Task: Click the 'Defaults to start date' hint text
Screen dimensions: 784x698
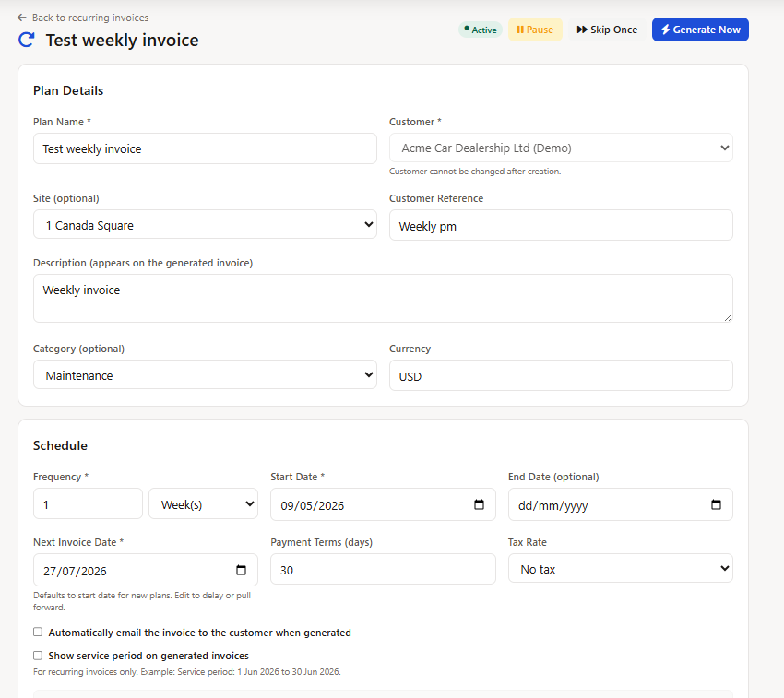Action: click(142, 601)
